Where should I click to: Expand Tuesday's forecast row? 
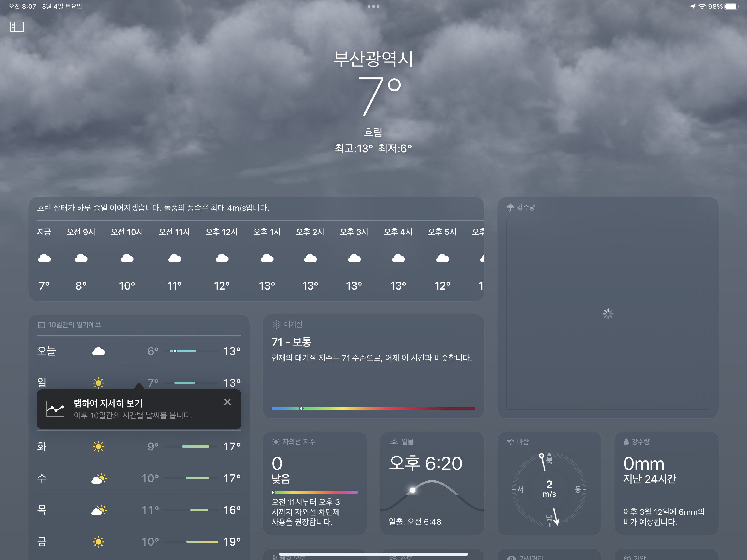coord(138,447)
